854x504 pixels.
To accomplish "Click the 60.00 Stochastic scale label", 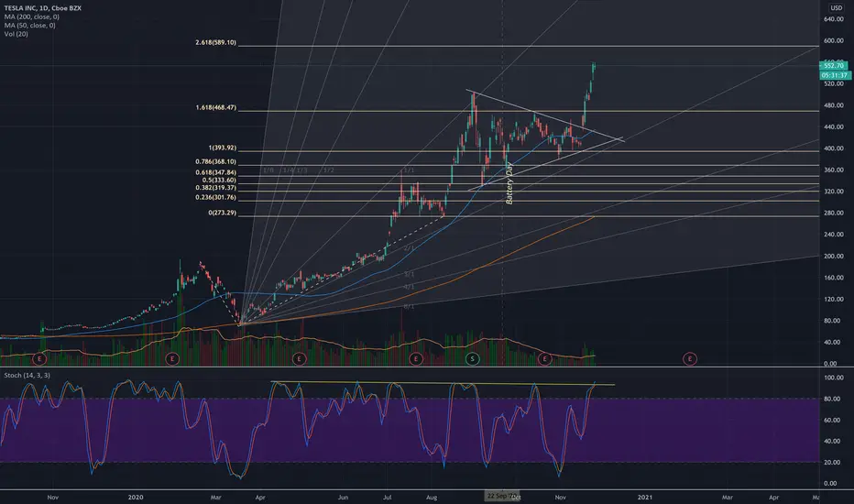I will [x=830, y=421].
